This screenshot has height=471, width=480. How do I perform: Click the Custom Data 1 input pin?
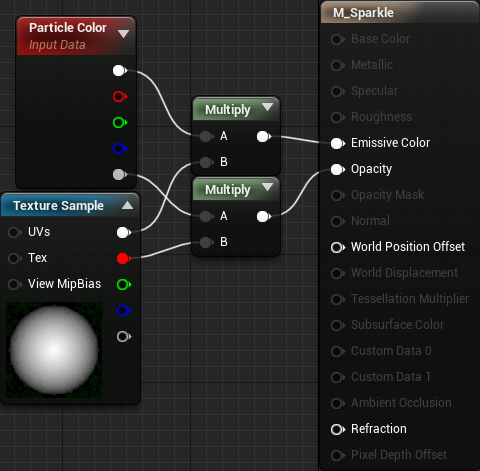tap(338, 377)
